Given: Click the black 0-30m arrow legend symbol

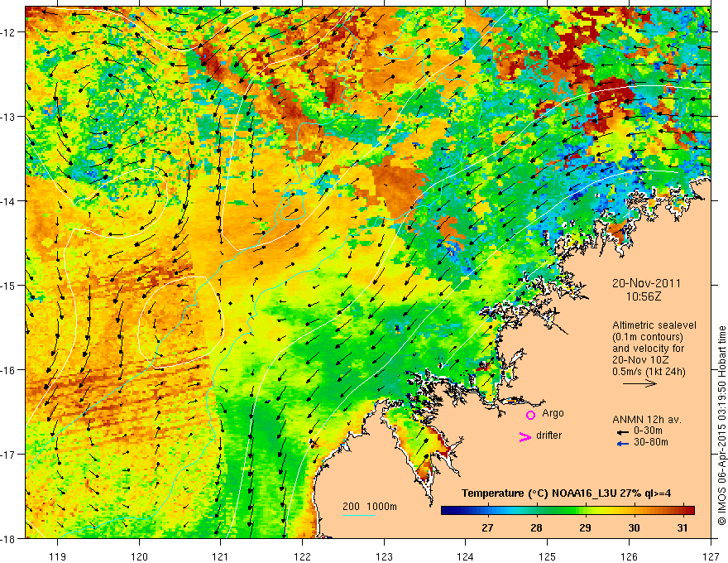Looking at the screenshot, I should [x=623, y=432].
